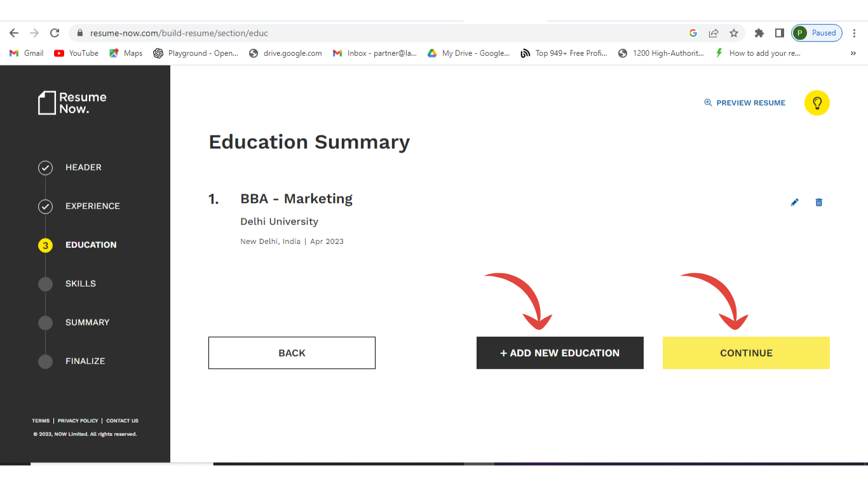The width and height of the screenshot is (868, 488).
Task: Reload the page with the refresh icon
Action: (x=55, y=33)
